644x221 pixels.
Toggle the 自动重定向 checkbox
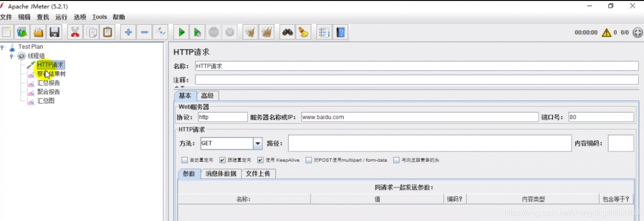[x=184, y=160]
